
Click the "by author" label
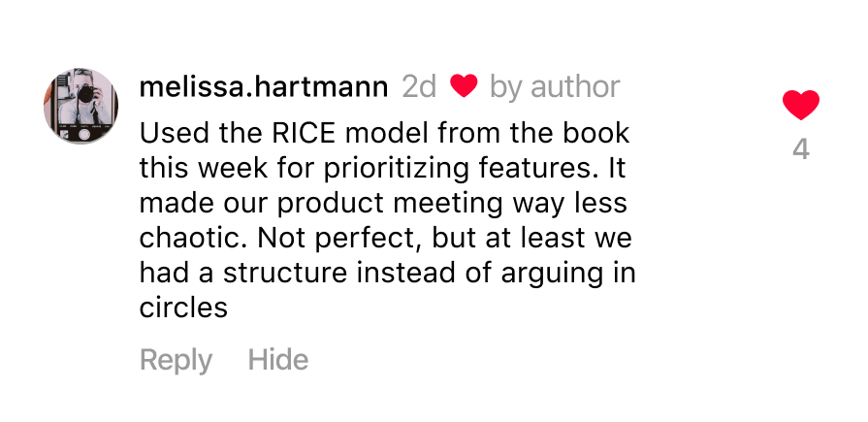pos(555,87)
